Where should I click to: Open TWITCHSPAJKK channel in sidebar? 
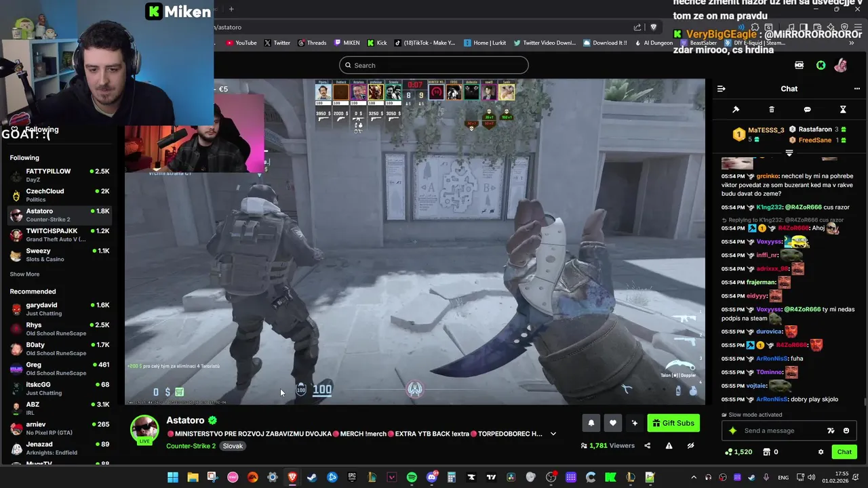(x=60, y=235)
